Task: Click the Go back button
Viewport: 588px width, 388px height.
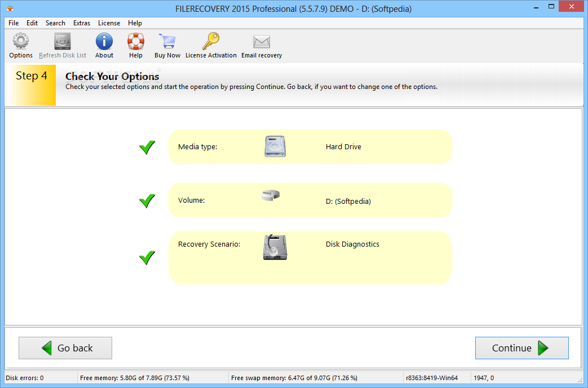Action: [65, 348]
